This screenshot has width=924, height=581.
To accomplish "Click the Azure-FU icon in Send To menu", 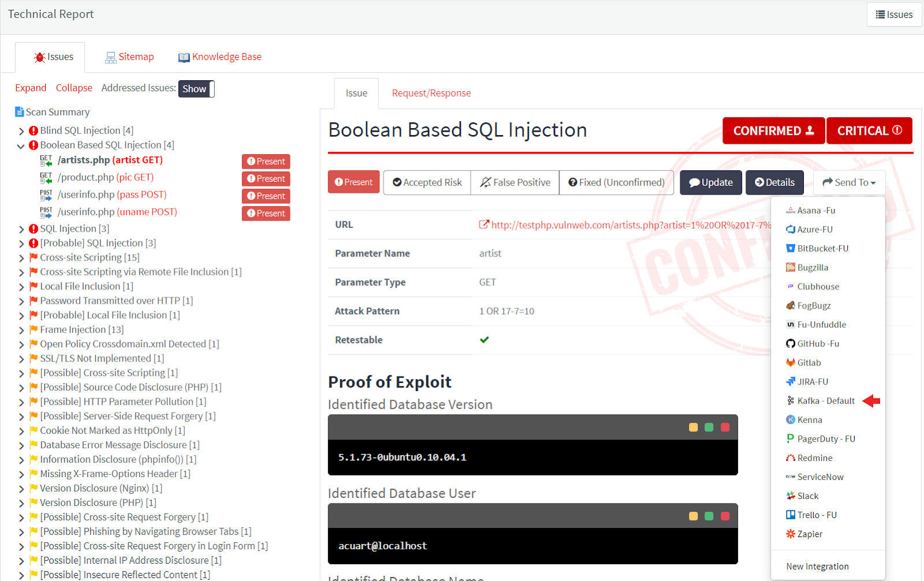I will [x=791, y=229].
